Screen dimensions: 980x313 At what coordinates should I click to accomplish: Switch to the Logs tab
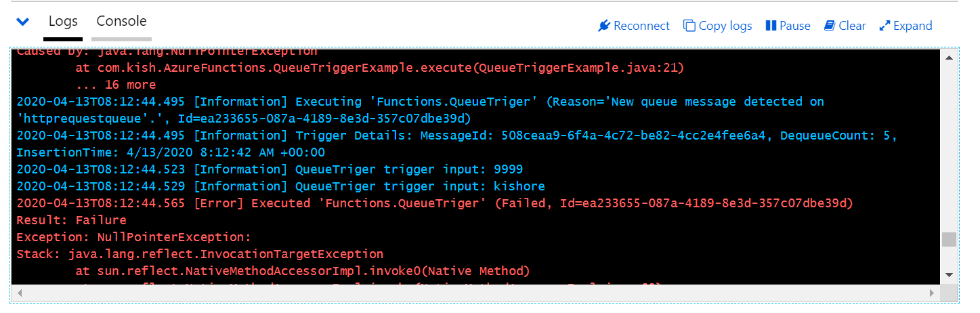click(x=63, y=21)
